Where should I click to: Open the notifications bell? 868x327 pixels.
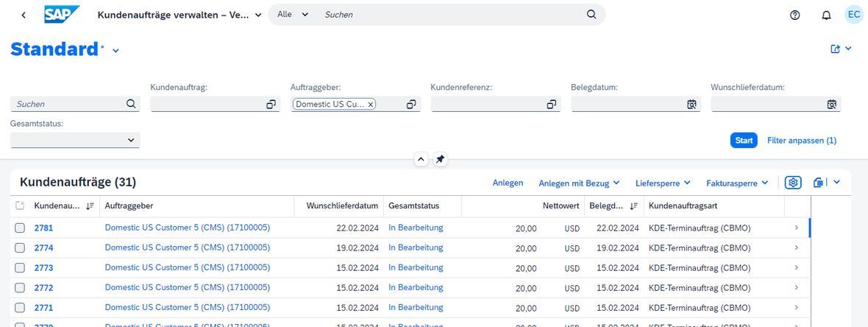[826, 15]
